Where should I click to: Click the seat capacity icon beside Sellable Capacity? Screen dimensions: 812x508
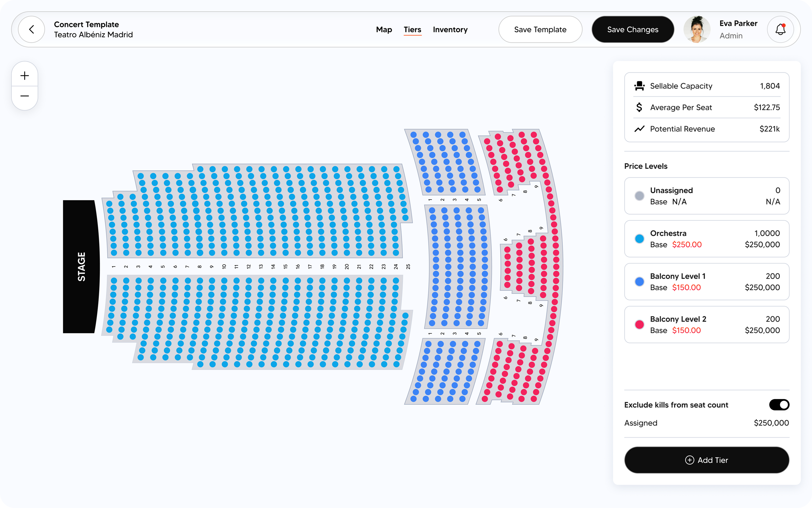click(640, 86)
